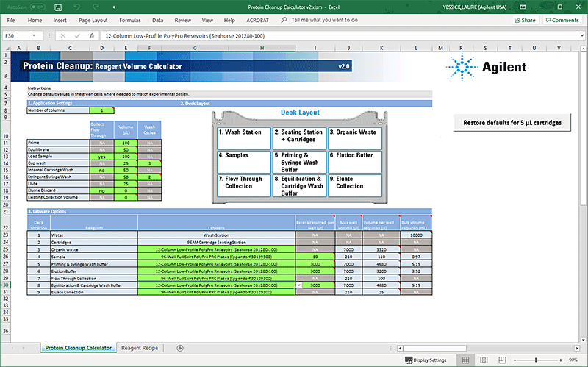Toggle the AutoSave switch
The height and width of the screenshot is (367, 588).
click(37, 6)
